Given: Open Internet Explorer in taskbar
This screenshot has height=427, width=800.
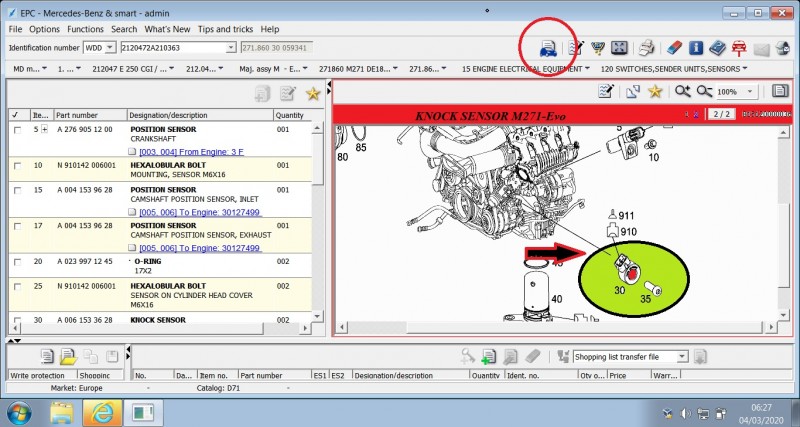Looking at the screenshot, I should [x=102, y=413].
